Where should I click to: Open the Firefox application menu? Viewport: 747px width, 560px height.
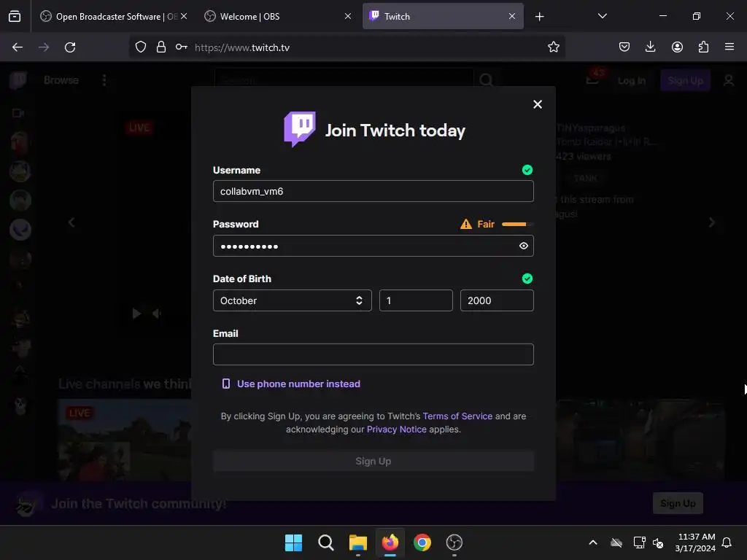point(729,47)
